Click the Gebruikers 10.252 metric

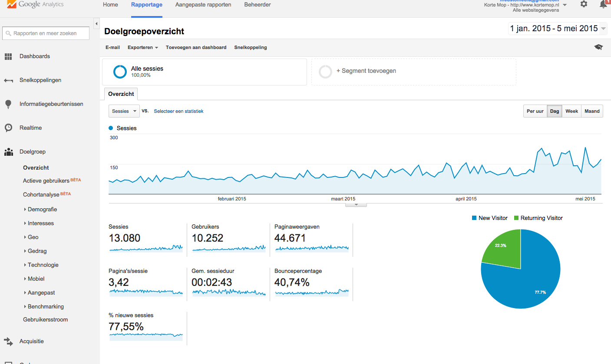(x=228, y=239)
